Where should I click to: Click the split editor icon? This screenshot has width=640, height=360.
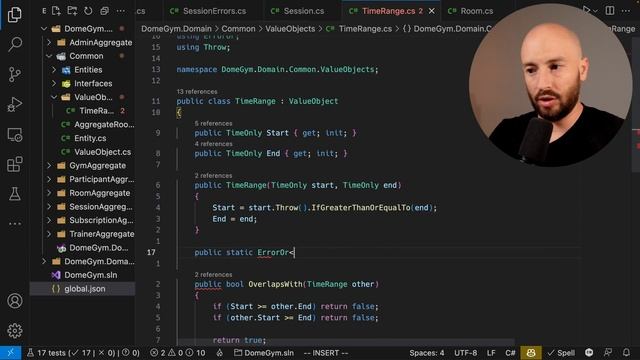click(610, 11)
